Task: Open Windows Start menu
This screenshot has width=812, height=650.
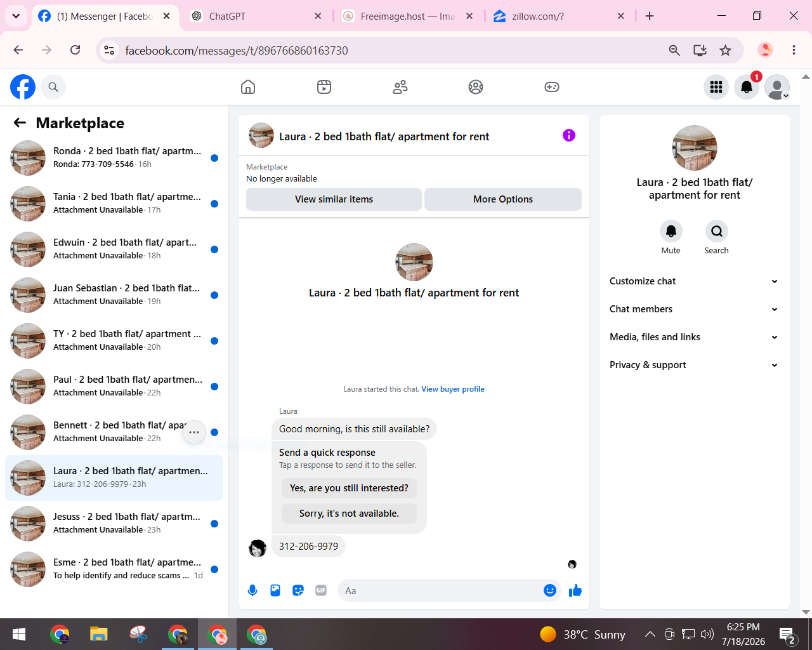Action: point(19,634)
